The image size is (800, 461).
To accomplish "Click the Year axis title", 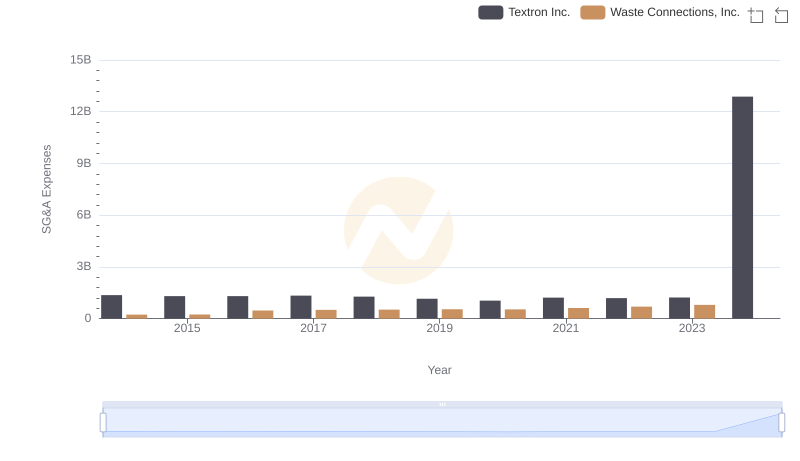I will click(x=439, y=370).
